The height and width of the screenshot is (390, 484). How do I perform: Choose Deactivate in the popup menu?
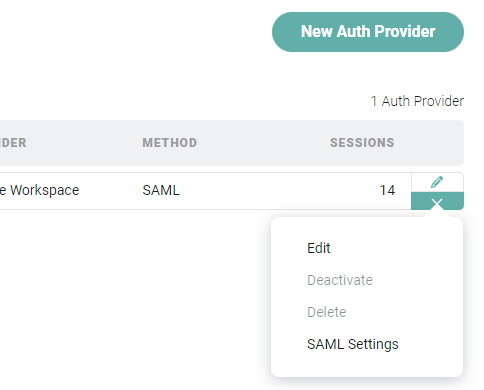click(340, 280)
